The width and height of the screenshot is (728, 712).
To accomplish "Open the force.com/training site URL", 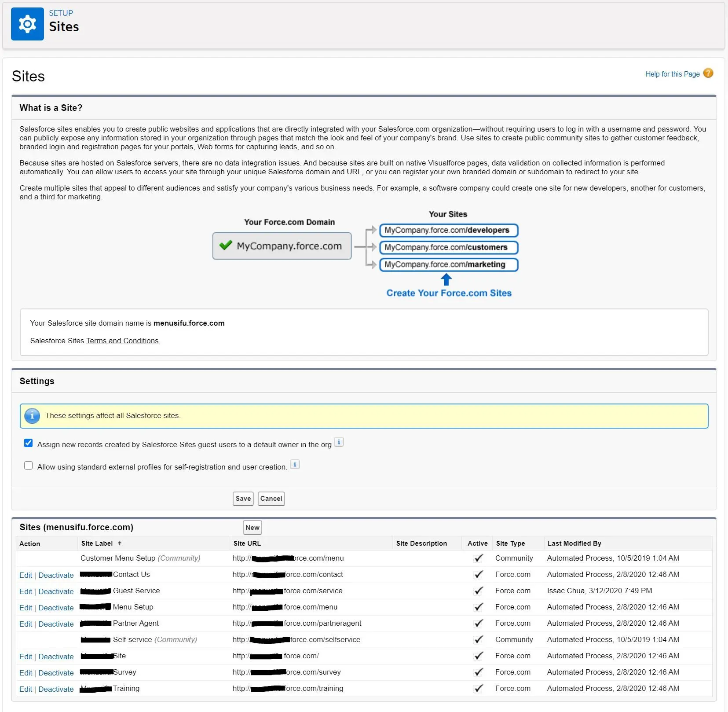I will point(288,688).
